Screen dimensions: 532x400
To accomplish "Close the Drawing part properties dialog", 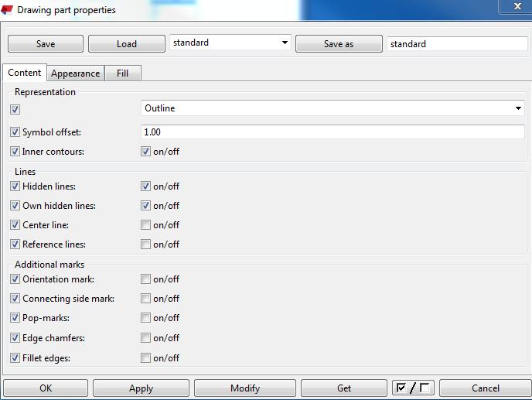I will coord(517,6).
